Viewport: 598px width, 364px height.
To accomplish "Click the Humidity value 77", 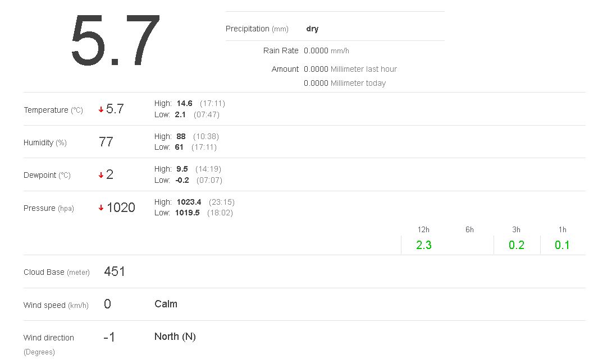I will point(106,142).
